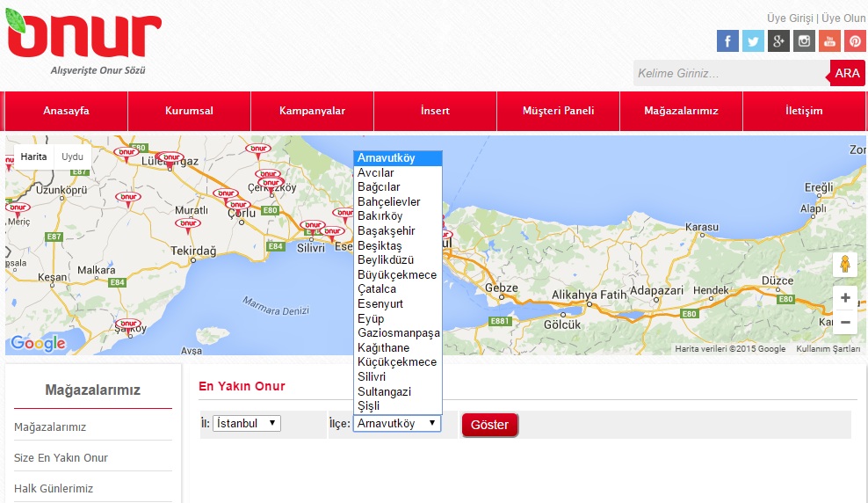868x503 pixels.
Task: Open Size En Yakın Onur link
Action: [61, 458]
